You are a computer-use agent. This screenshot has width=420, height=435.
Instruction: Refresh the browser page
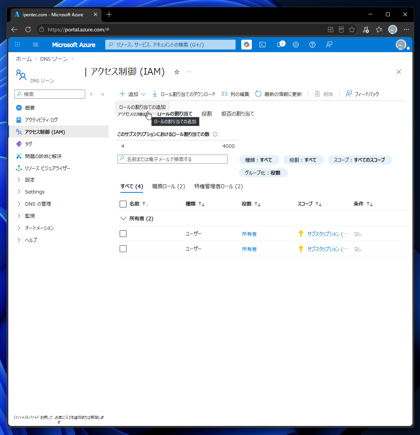(28, 30)
